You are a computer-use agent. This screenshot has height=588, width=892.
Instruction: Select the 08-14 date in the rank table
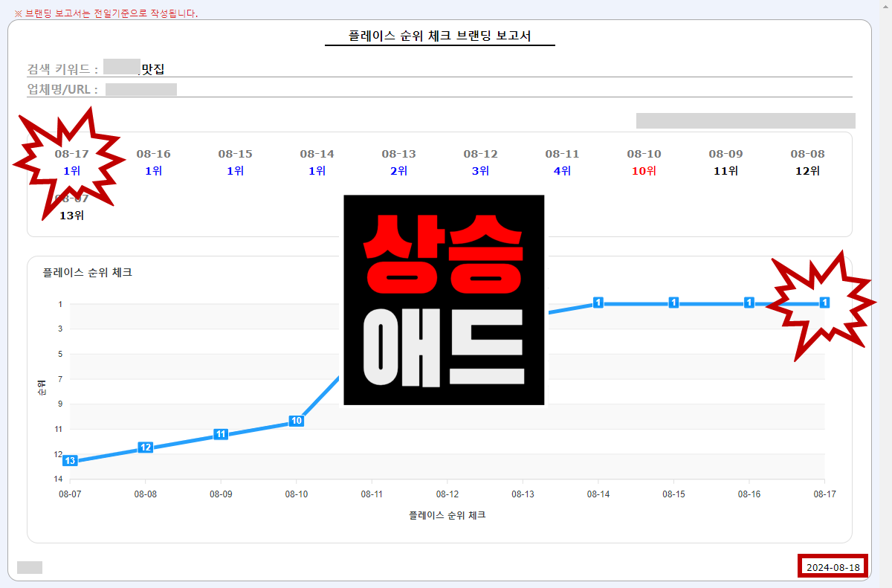pyautogui.click(x=317, y=154)
